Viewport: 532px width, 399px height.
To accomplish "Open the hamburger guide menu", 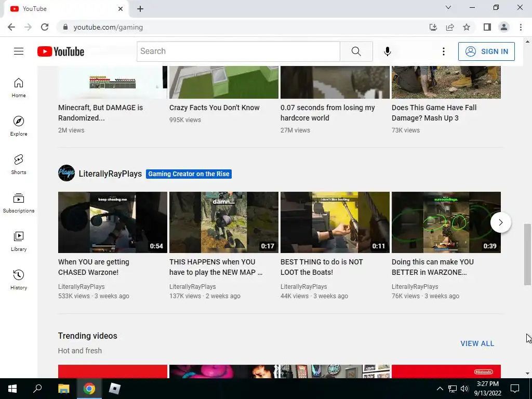I will pyautogui.click(x=19, y=51).
